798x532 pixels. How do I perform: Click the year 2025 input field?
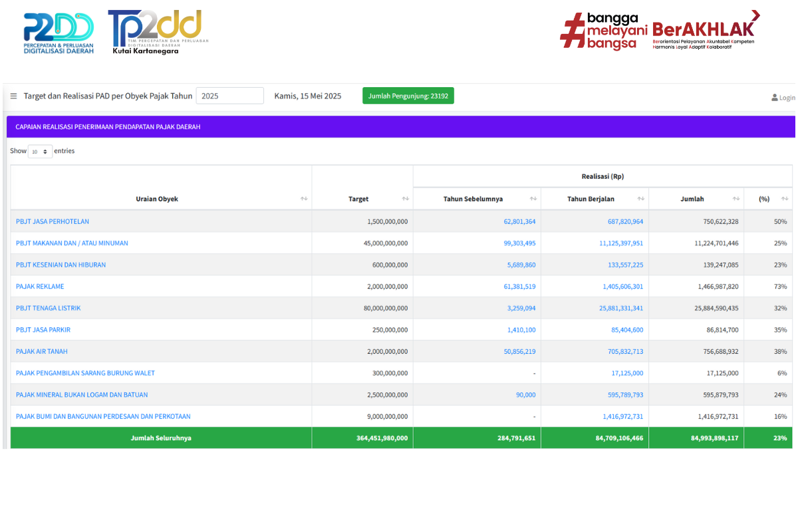coord(229,96)
